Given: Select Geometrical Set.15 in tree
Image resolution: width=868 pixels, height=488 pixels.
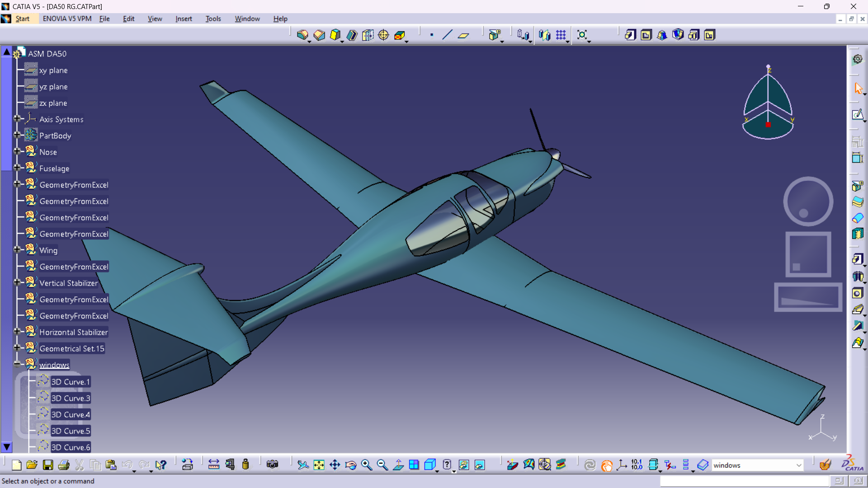Looking at the screenshot, I should tap(72, 349).
